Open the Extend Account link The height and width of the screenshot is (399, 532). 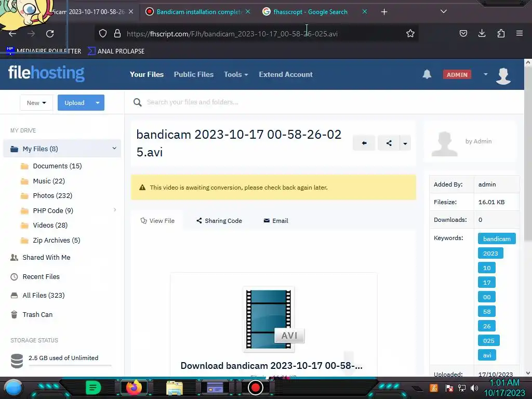click(286, 74)
